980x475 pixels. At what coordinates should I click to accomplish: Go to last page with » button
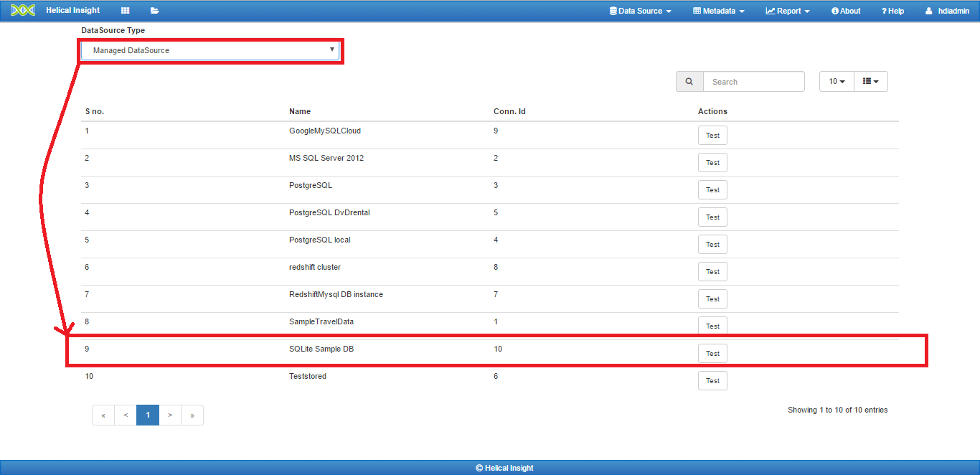(192, 415)
